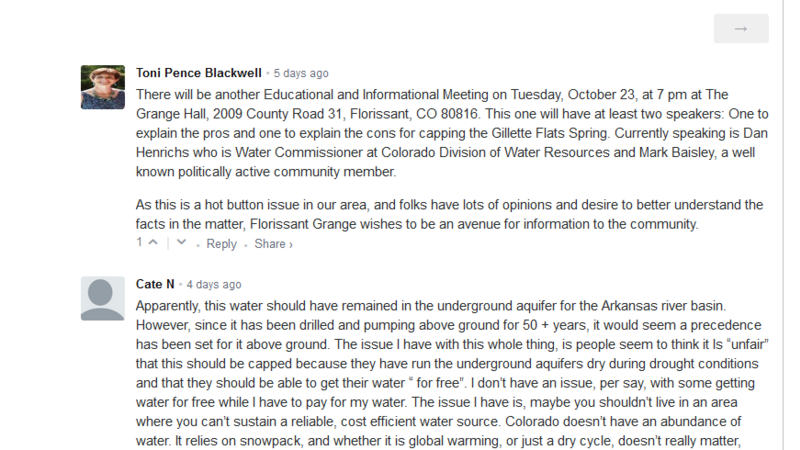Upvote Toni Pence Blackwell's comment
The width and height of the screenshot is (800, 450).
(x=153, y=243)
